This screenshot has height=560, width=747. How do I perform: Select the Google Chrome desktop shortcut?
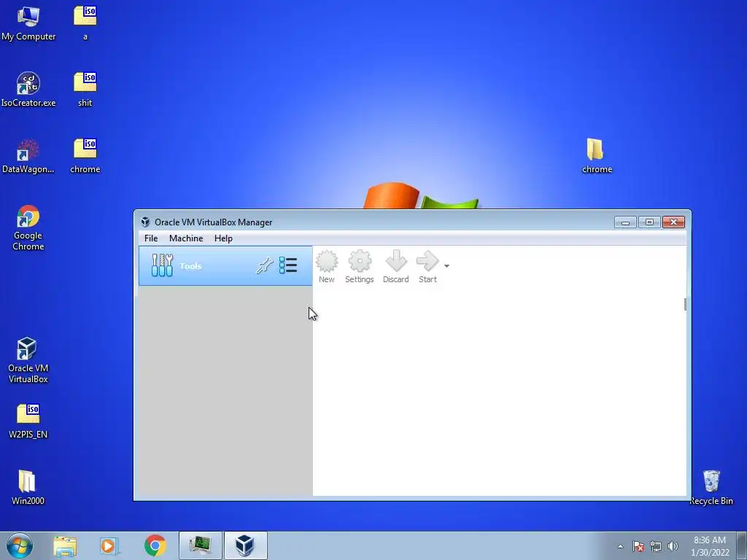(x=28, y=227)
